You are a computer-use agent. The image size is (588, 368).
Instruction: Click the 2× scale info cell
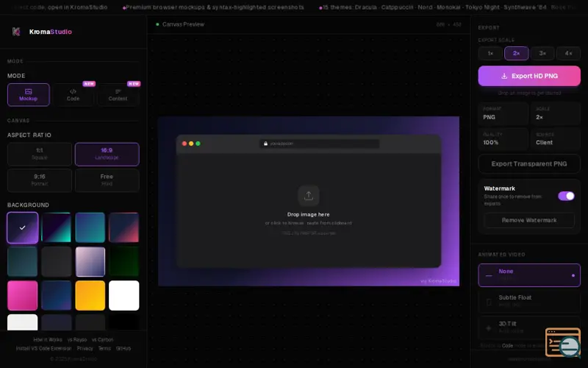click(x=556, y=113)
